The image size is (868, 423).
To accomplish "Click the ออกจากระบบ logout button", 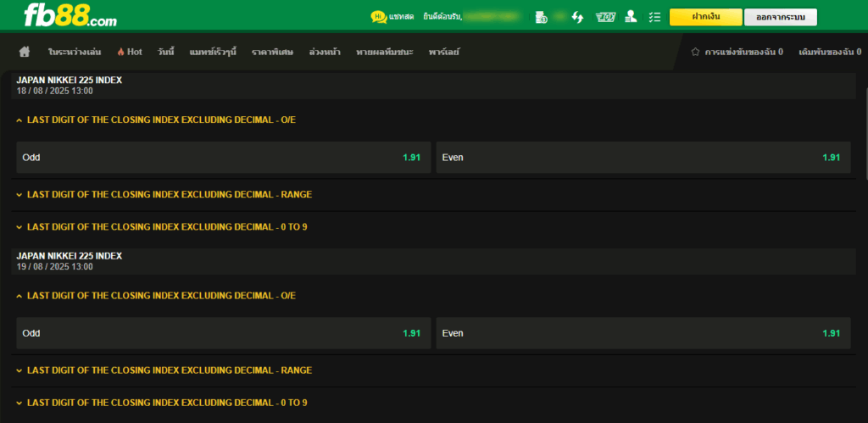I will [781, 17].
